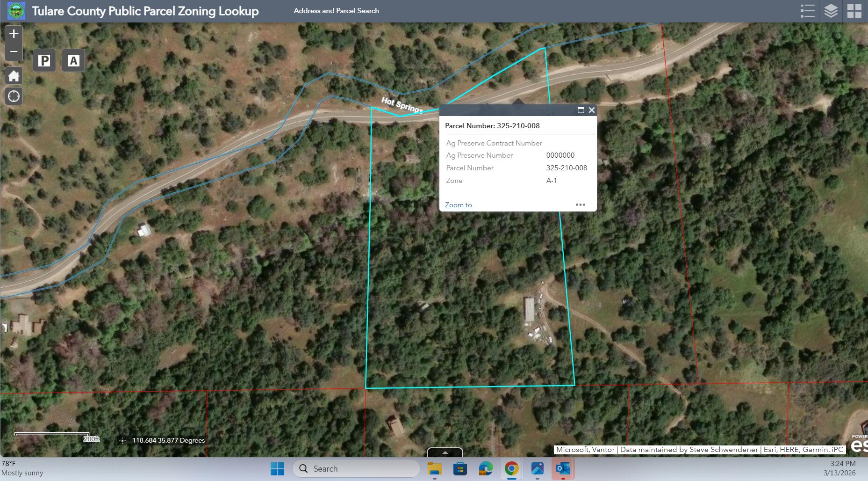Zoom in using the plus button
The width and height of the screenshot is (868, 481).
click(x=14, y=33)
